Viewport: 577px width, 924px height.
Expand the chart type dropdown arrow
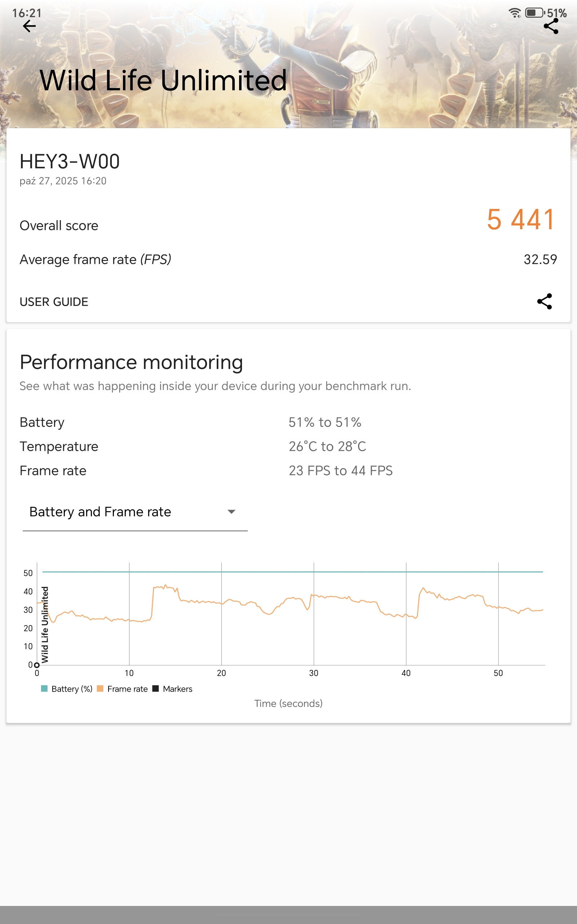231,512
